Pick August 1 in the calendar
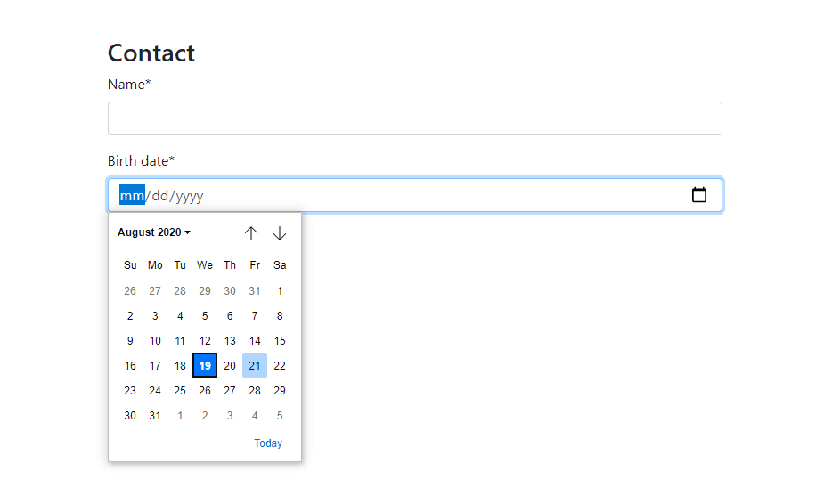 (x=280, y=291)
